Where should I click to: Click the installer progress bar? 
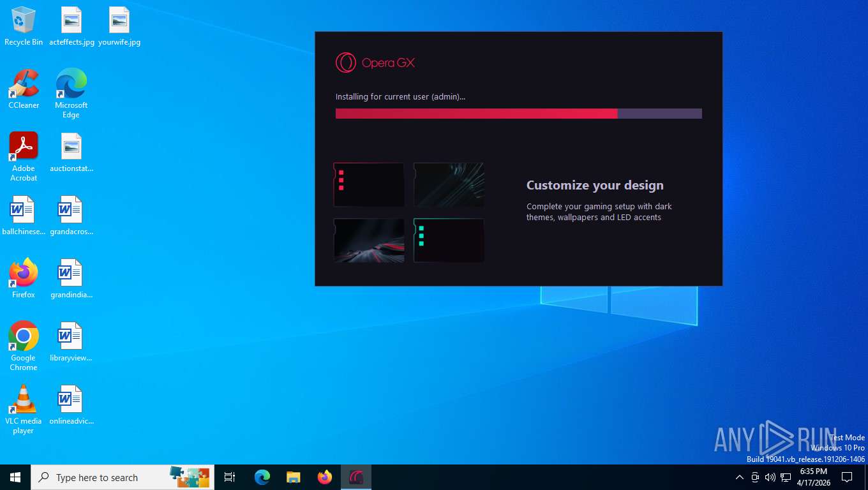(519, 114)
